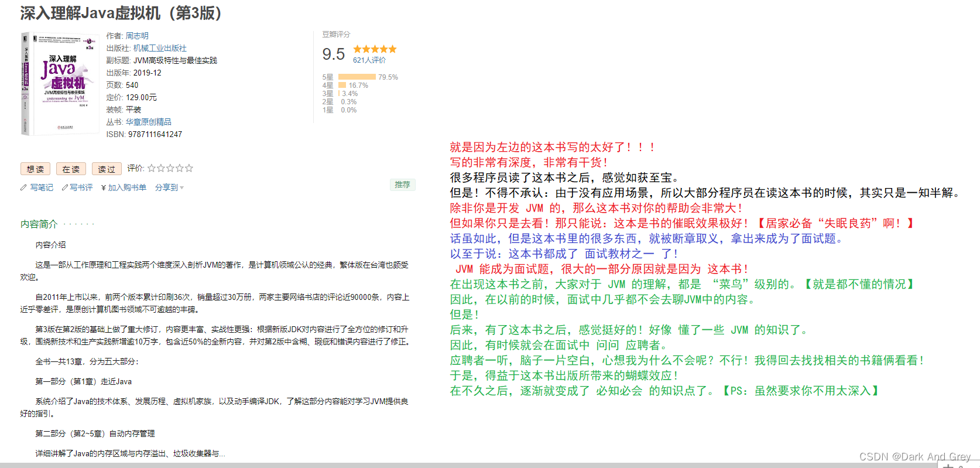Viewport: 980px width, 468px height.
Task: Click the line 第一部分（第1章）走近Java
Action: pyautogui.click(x=84, y=381)
